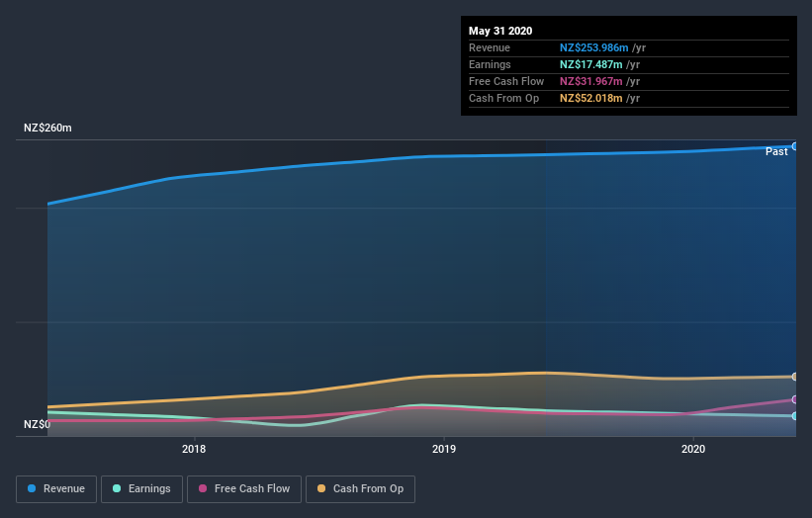Click the orange Cash From Op endpoint marker
This screenshot has width=812, height=518.
pos(795,377)
